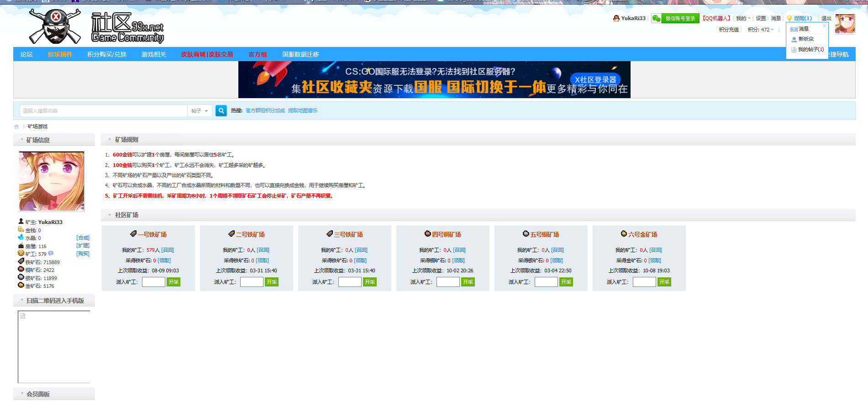The width and height of the screenshot is (868, 406).
Task: Click the user avatar thumbnail at top right
Action: [x=845, y=24]
